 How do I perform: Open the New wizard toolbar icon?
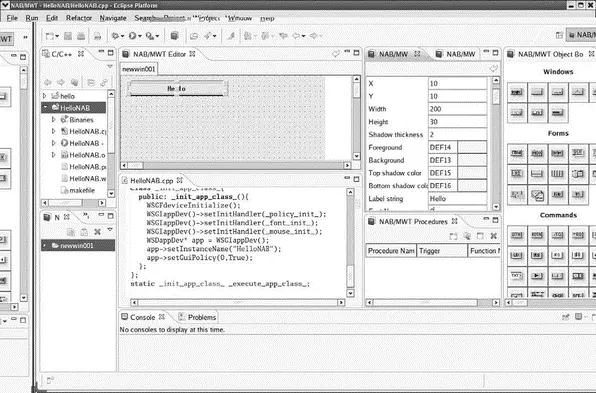[49, 36]
